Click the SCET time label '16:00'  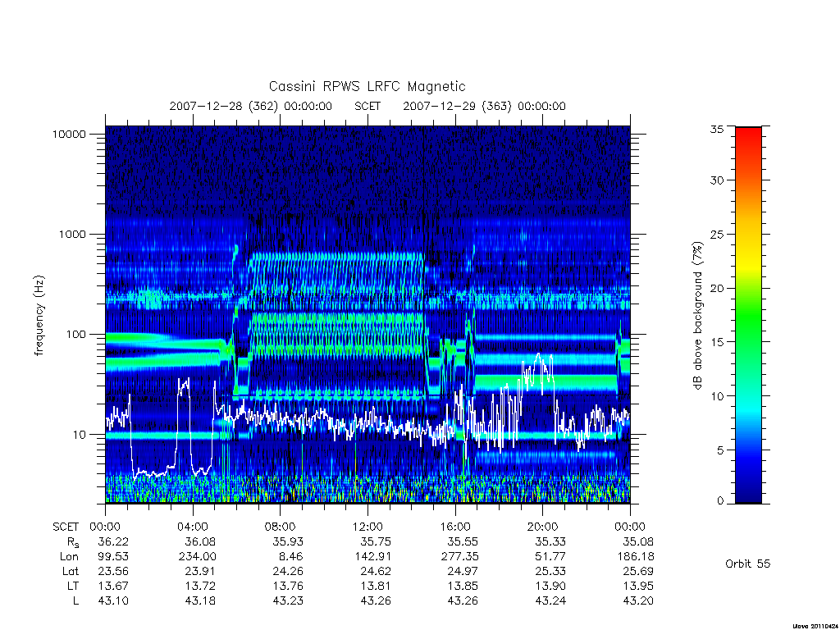tap(455, 527)
